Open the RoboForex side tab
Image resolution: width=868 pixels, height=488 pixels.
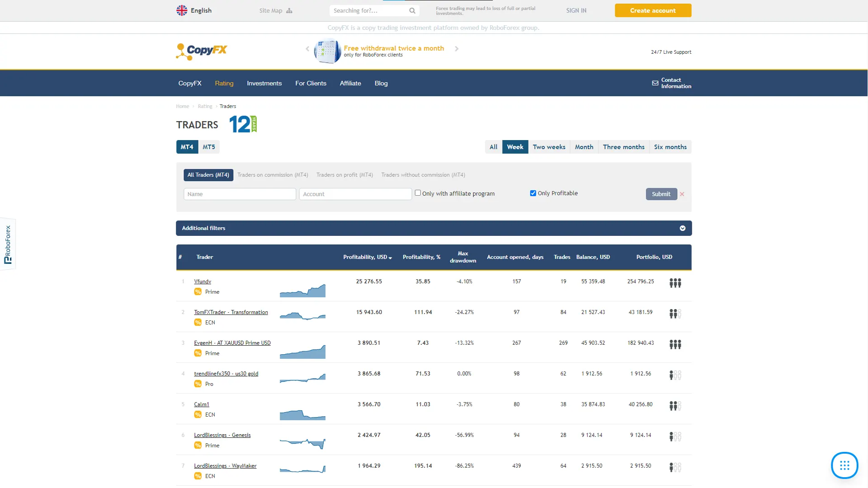(x=8, y=244)
